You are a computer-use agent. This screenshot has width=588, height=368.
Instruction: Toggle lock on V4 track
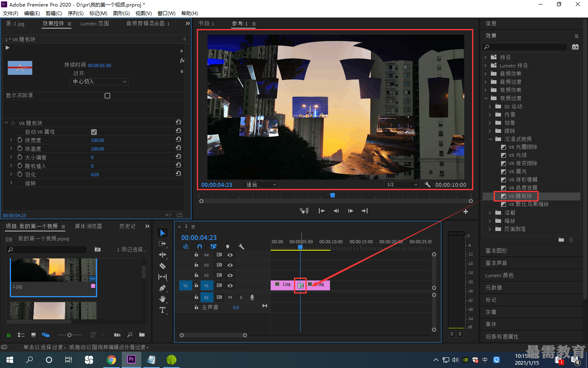(196, 255)
